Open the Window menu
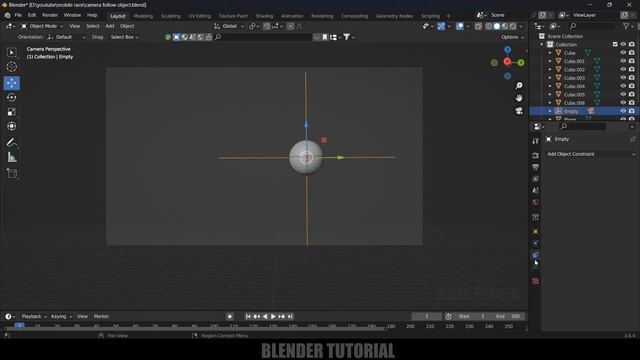This screenshot has width=640, height=360. click(x=72, y=15)
